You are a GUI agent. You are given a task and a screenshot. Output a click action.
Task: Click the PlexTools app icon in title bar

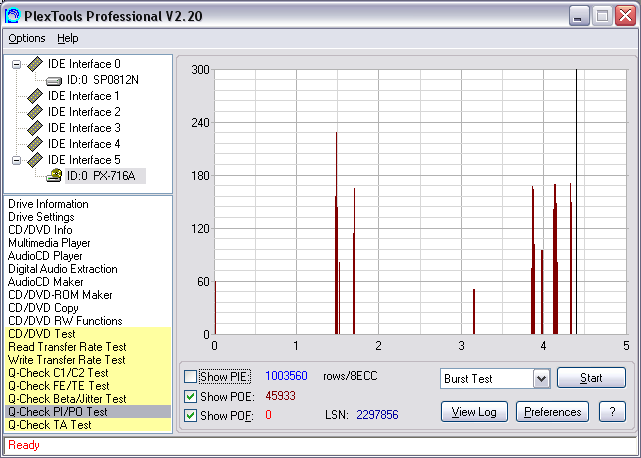(12, 16)
